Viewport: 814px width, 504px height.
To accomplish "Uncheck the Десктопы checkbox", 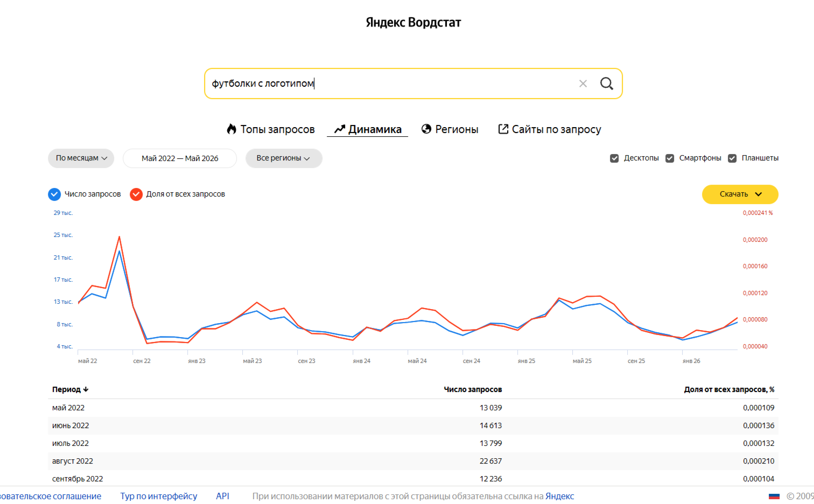I will coord(614,158).
